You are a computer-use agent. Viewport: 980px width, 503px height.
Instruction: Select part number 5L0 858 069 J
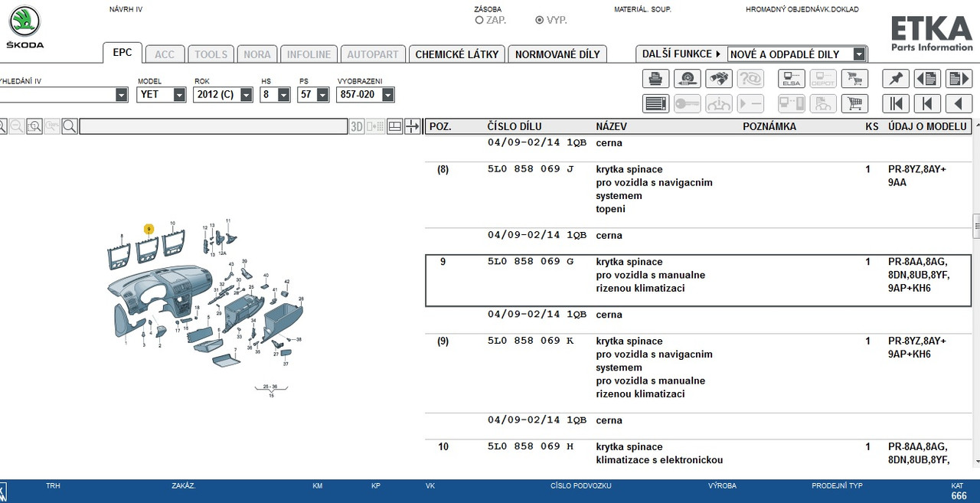(531, 169)
